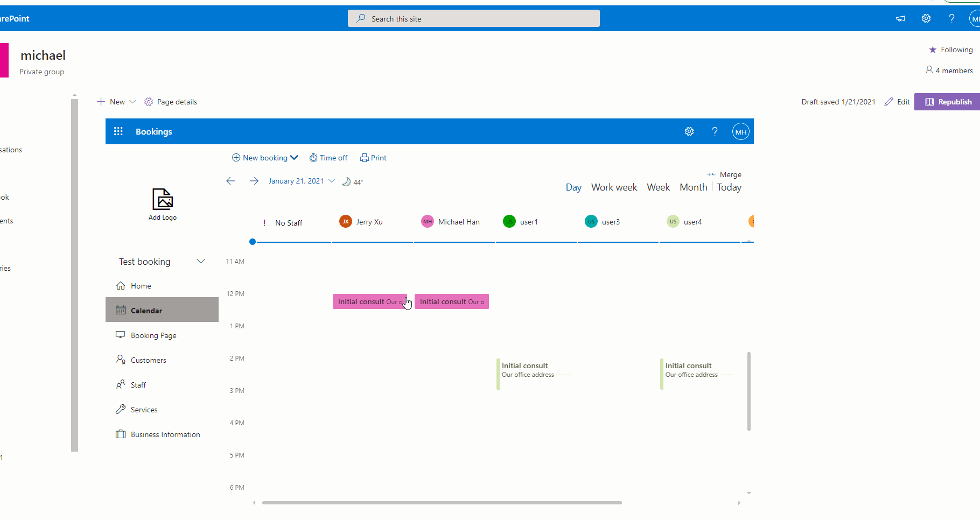
Task: Switch to Week view
Action: tap(659, 187)
